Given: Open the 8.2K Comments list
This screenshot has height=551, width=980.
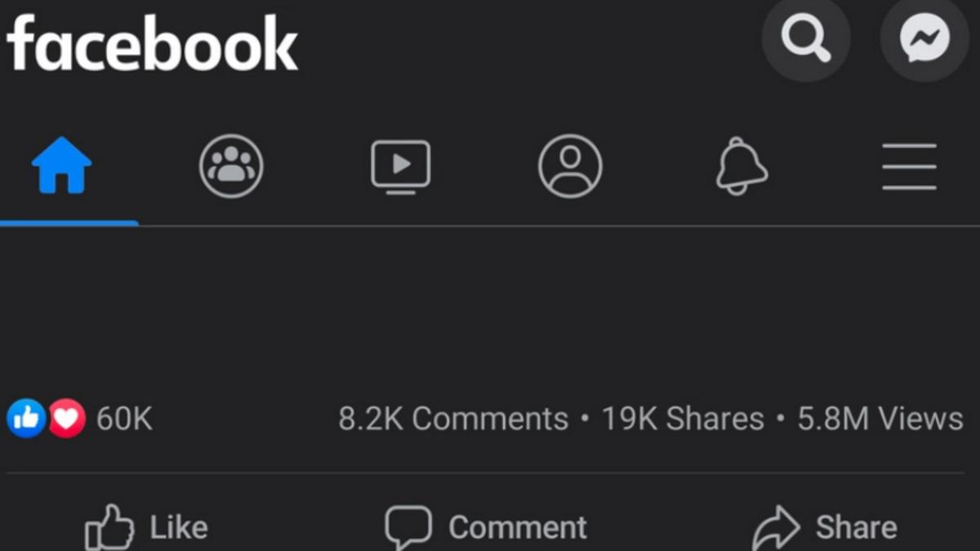Looking at the screenshot, I should click(453, 419).
